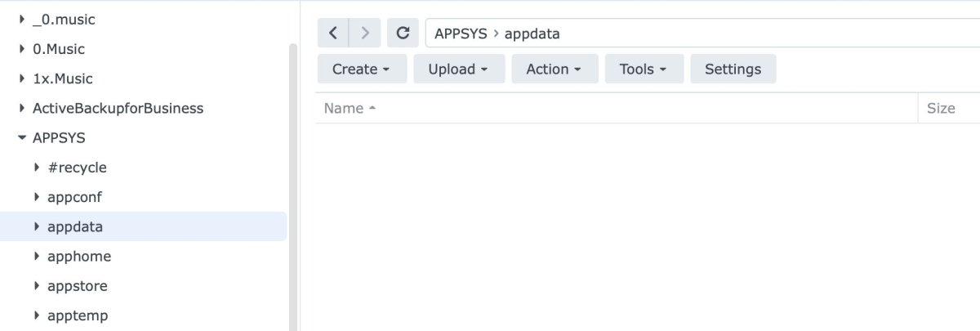Open the Action dropdown menu

[x=555, y=69]
